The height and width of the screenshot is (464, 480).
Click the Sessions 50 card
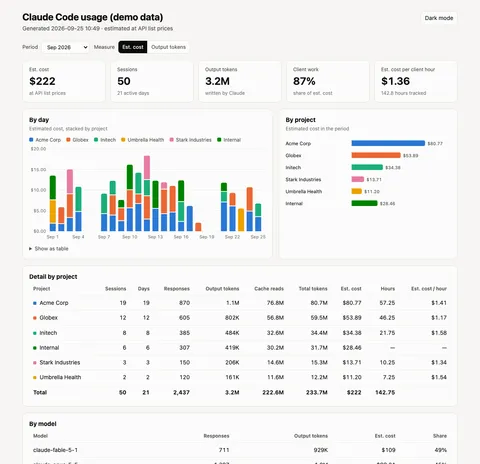[152, 81]
